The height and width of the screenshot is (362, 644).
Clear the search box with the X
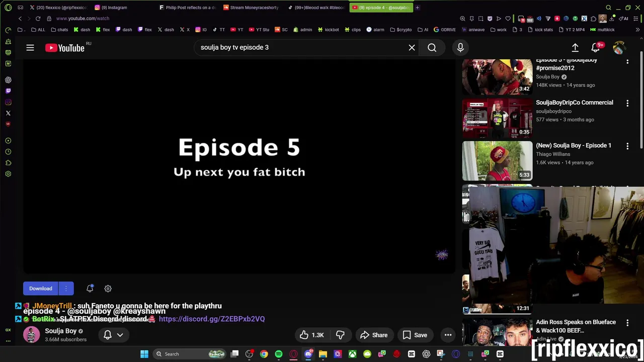pyautogui.click(x=412, y=47)
